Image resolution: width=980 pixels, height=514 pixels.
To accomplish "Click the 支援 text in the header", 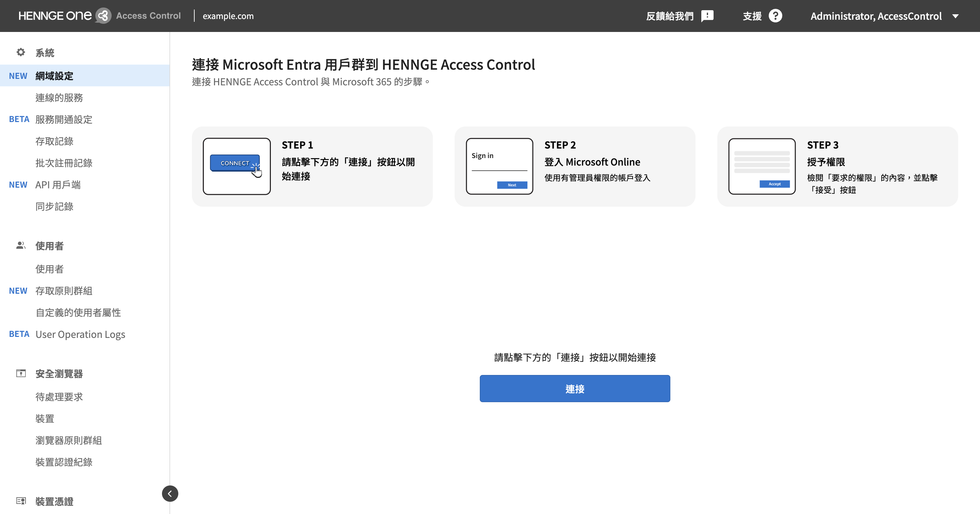I will point(752,16).
